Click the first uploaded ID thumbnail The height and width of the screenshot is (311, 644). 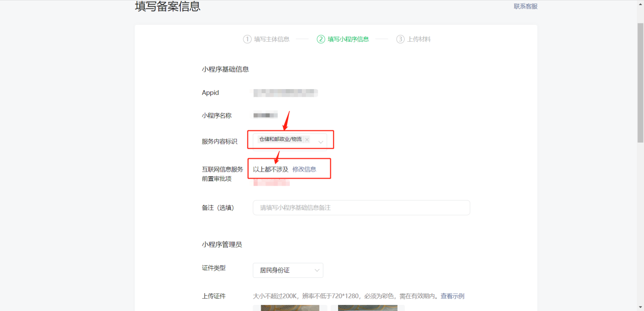point(290,308)
